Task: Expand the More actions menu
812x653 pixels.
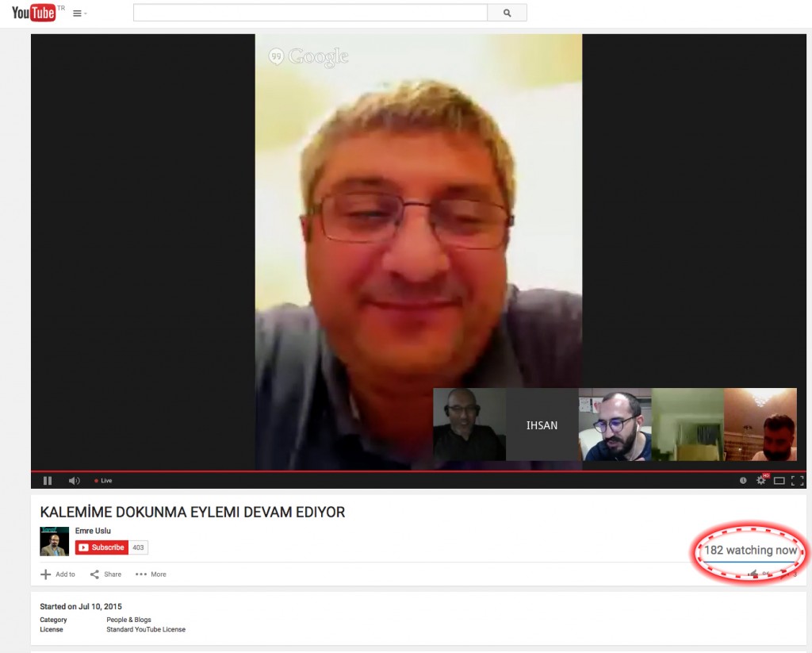Action: (151, 574)
